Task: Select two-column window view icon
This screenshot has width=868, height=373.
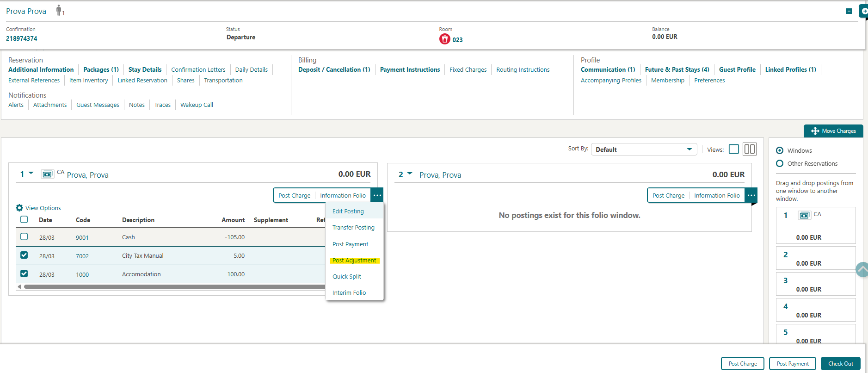Action: [x=749, y=149]
